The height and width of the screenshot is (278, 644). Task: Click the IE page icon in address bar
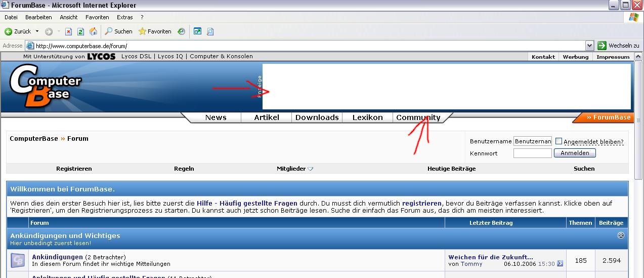pos(30,46)
